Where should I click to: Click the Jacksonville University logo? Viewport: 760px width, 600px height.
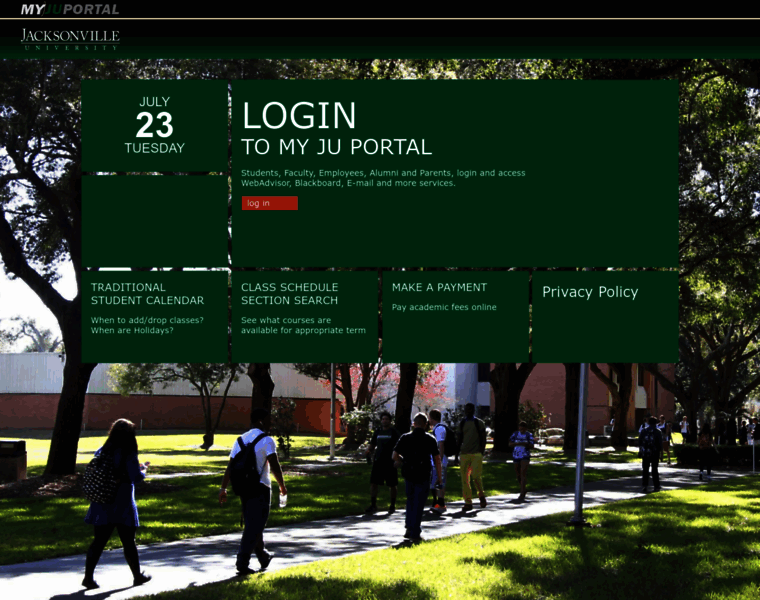70,39
